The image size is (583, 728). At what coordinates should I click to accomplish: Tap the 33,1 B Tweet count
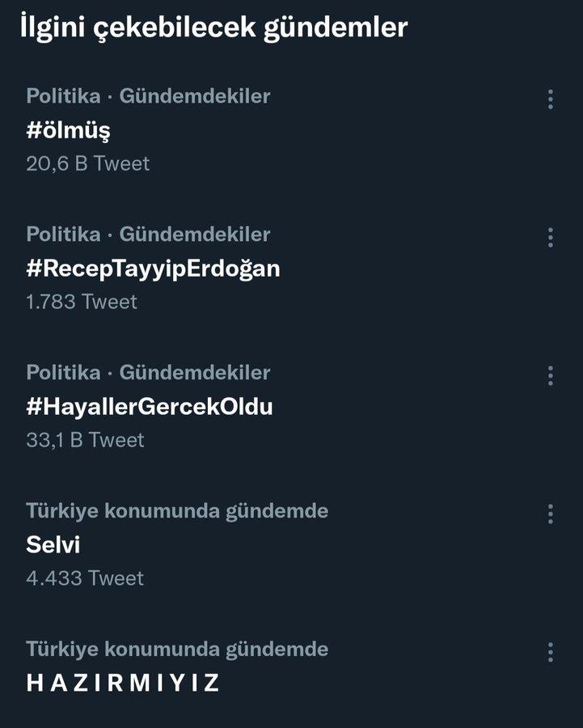click(85, 440)
